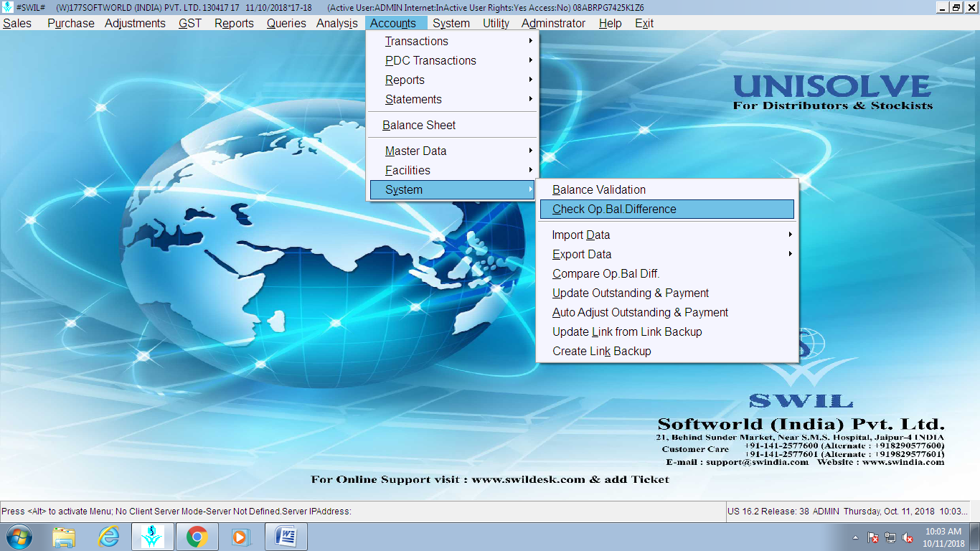
Task: Click the Exit menu item
Action: [644, 23]
